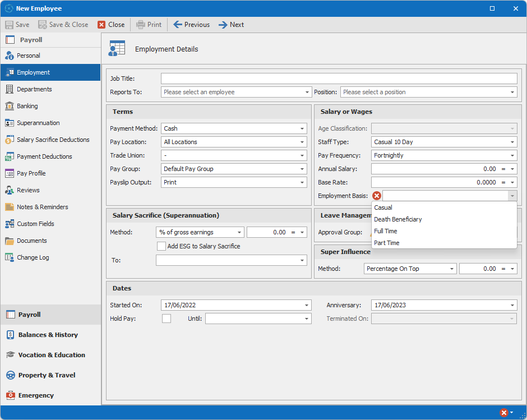Viewport: 527px width, 420px height.
Task: Enable Add ESG to Salary Sacrifice
Action: pyautogui.click(x=161, y=246)
